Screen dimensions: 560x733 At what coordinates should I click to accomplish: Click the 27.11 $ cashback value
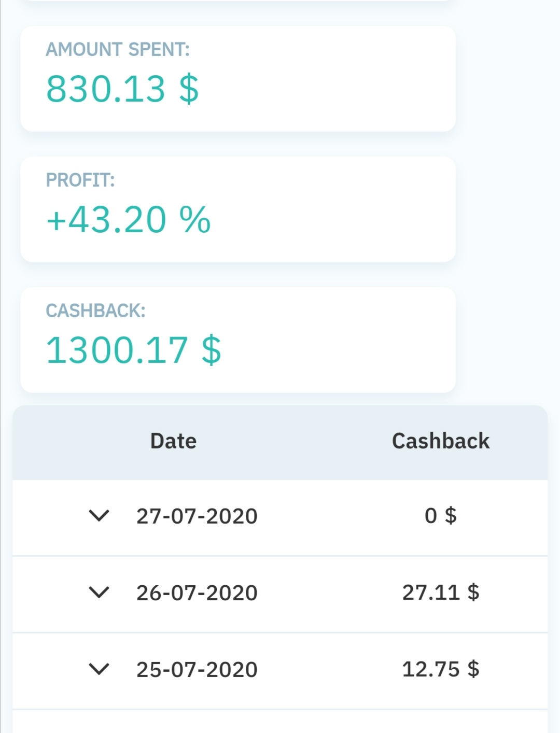pos(440,592)
